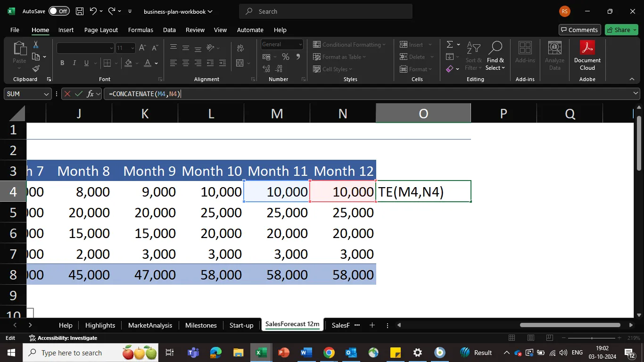Add a new sheet with plus
This screenshot has height=362, width=644.
[x=372, y=325]
